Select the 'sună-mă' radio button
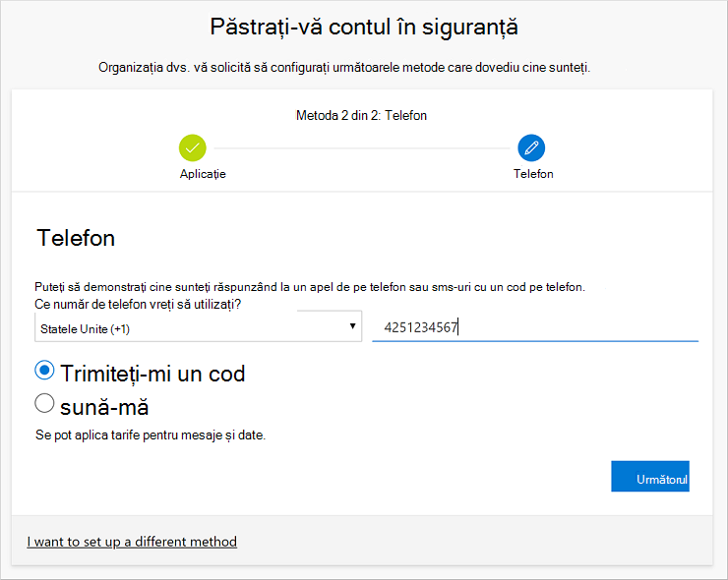This screenshot has width=728, height=580. tap(44, 403)
